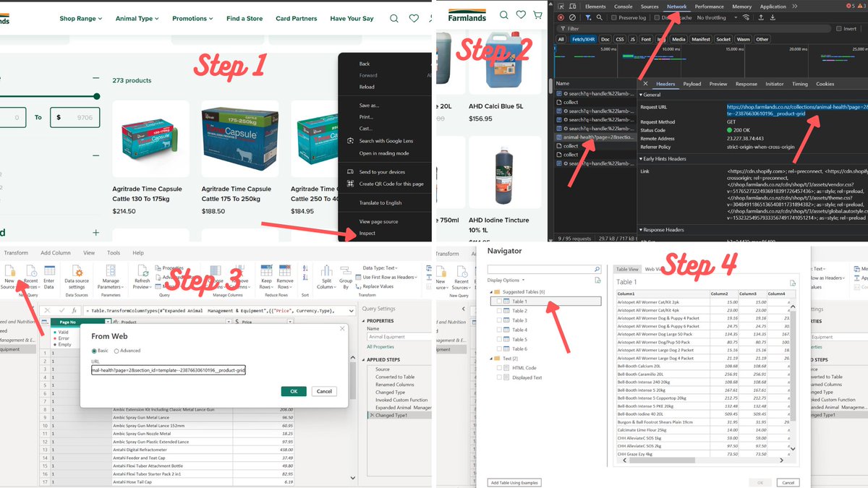Switch to the DevTools Network tab
This screenshot has height=488, width=868.
click(676, 7)
